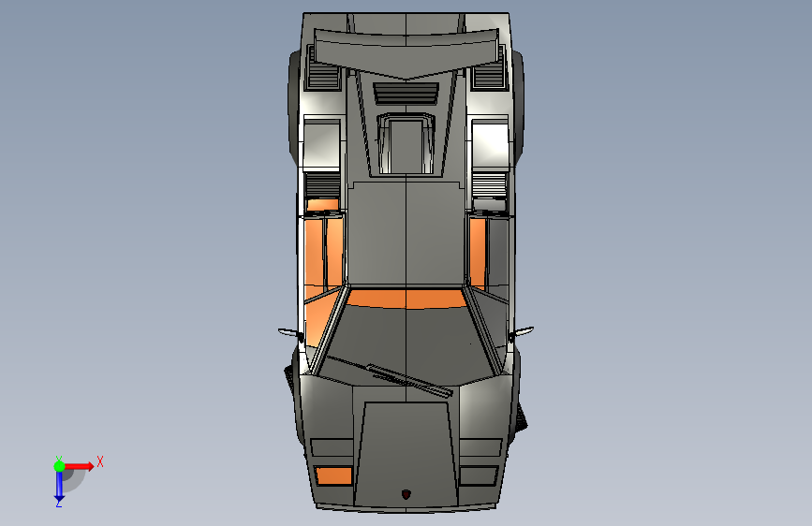Select the orange front turn signal lamp

[x=333, y=475]
